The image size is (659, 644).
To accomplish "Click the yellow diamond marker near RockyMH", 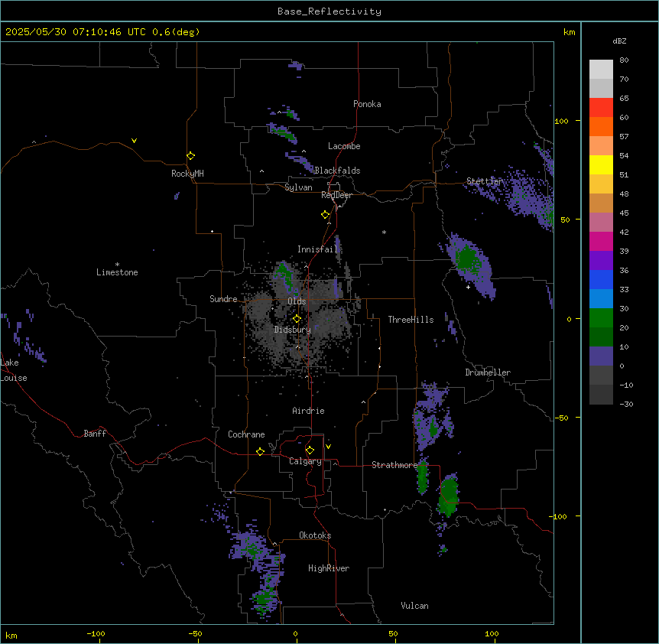I will 190,155.
